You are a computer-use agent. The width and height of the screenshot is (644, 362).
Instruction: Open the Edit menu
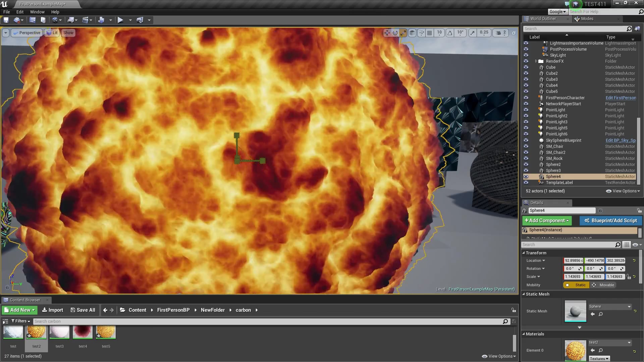[x=20, y=12]
